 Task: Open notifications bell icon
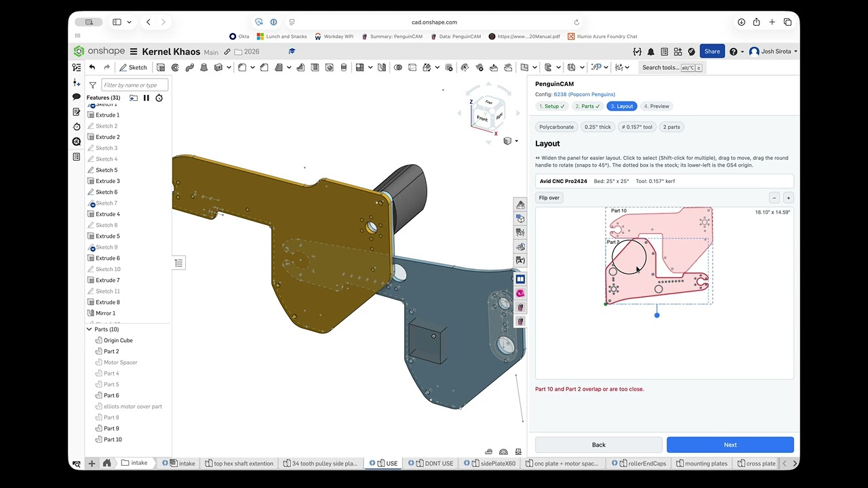[x=651, y=52]
